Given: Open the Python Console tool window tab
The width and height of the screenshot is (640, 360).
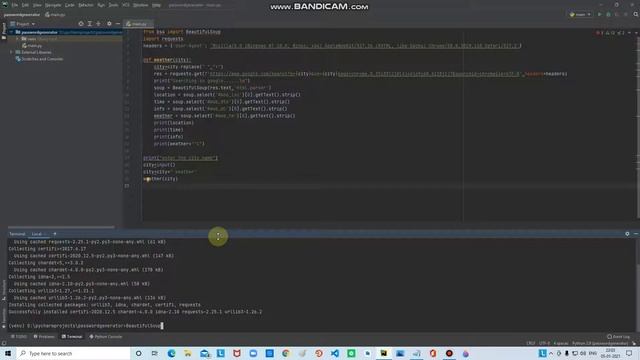Looking at the screenshot, I should click(106, 337).
